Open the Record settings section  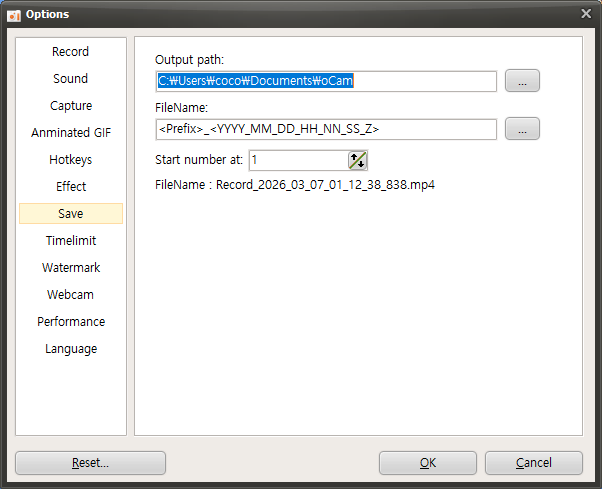tap(71, 52)
